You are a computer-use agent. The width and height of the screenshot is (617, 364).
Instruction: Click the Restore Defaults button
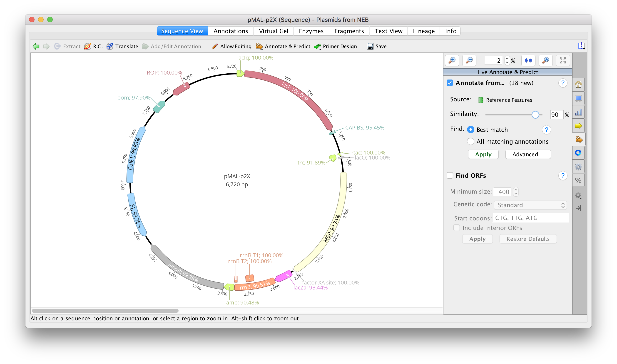(528, 239)
